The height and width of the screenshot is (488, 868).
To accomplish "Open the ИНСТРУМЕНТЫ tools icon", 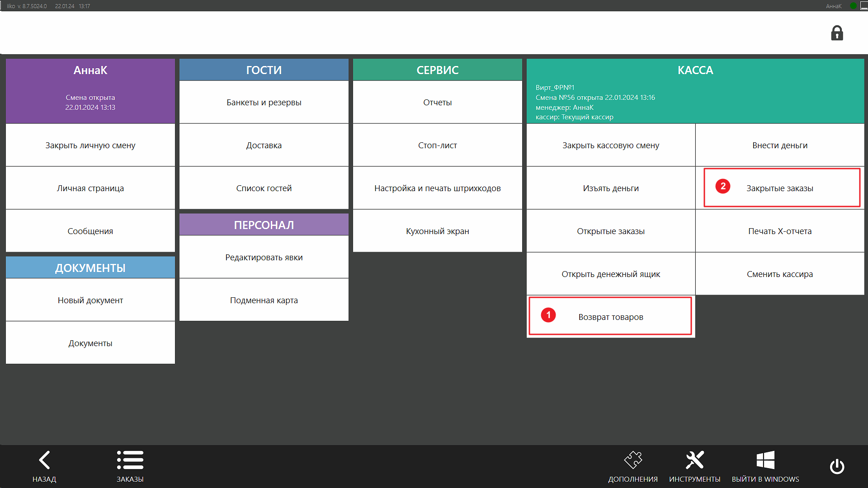I will 695,460.
